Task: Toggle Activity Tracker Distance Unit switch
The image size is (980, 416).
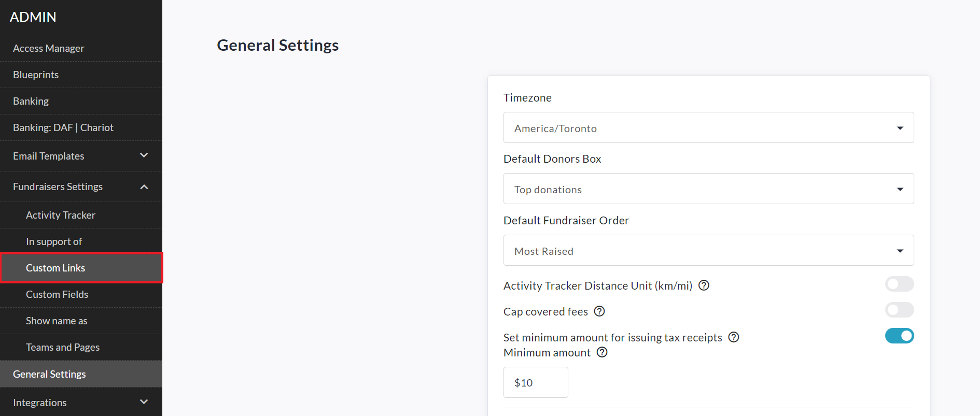Action: click(899, 284)
